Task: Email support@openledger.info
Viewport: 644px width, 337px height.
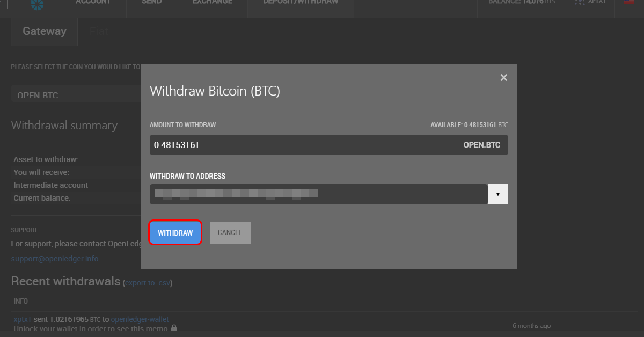Action: coord(55,259)
